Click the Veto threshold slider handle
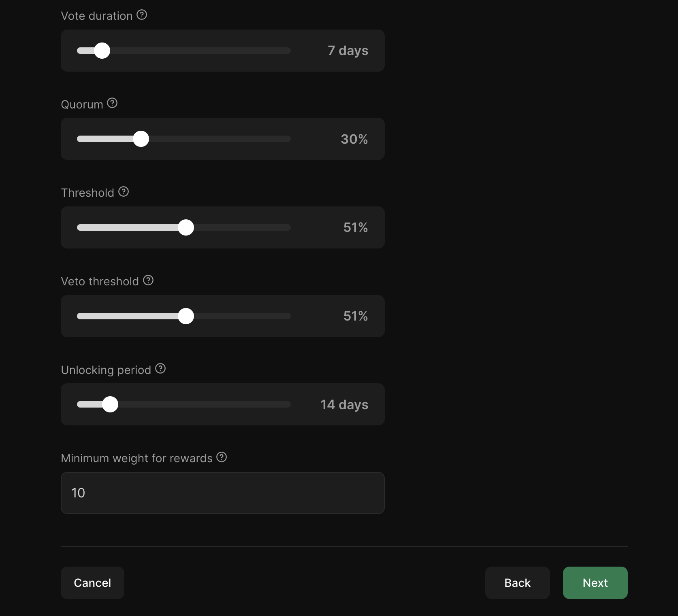 (186, 316)
